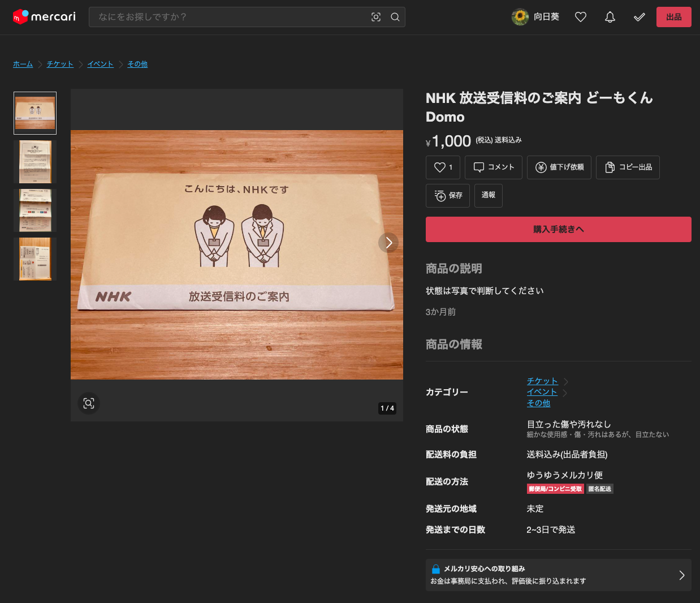The width and height of the screenshot is (700, 603).
Task: Open notifications bell icon
Action: 610,17
